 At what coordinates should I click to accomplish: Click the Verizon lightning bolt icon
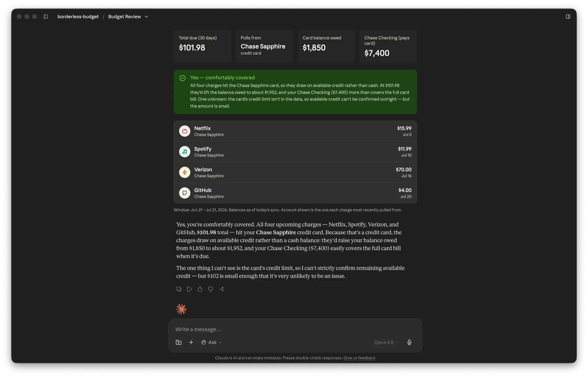click(x=185, y=172)
